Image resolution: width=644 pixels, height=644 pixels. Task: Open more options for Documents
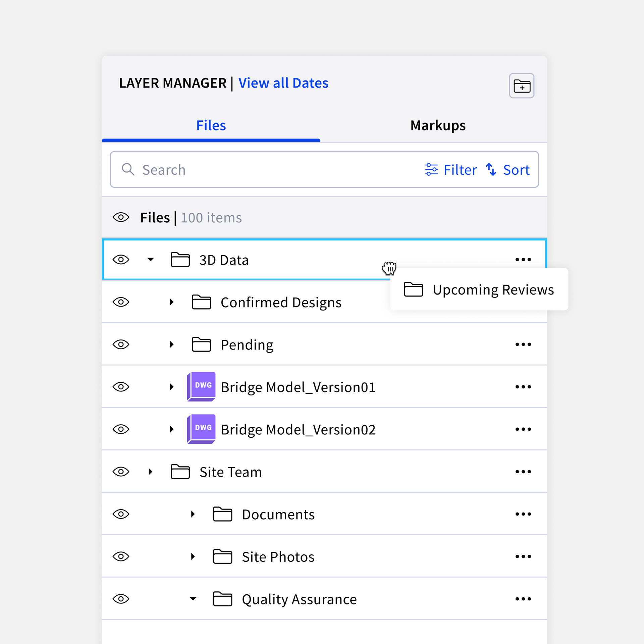pos(523,514)
